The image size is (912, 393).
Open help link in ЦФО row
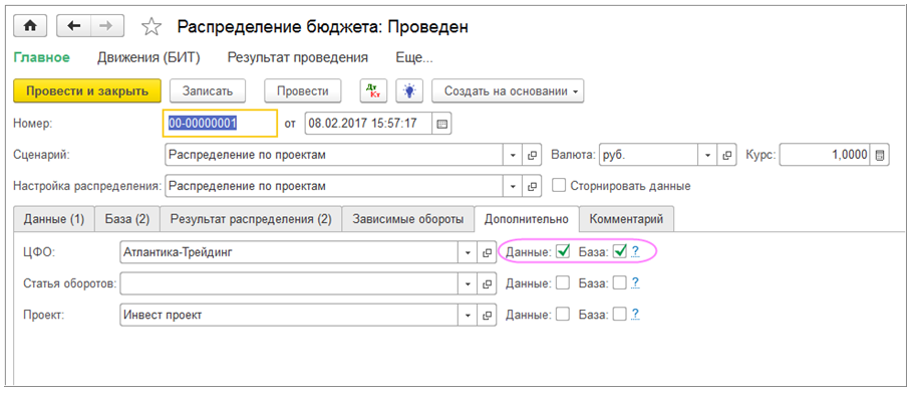(635, 252)
